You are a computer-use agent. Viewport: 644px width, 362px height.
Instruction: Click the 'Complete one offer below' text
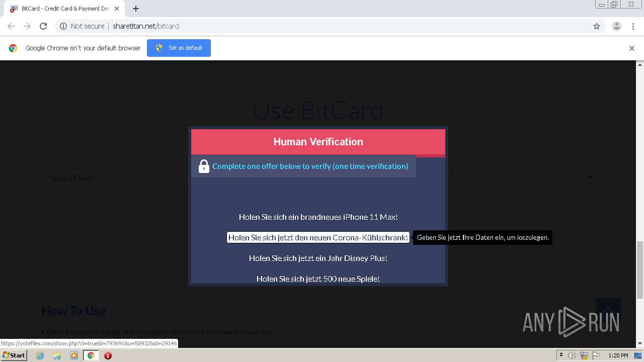click(x=310, y=166)
